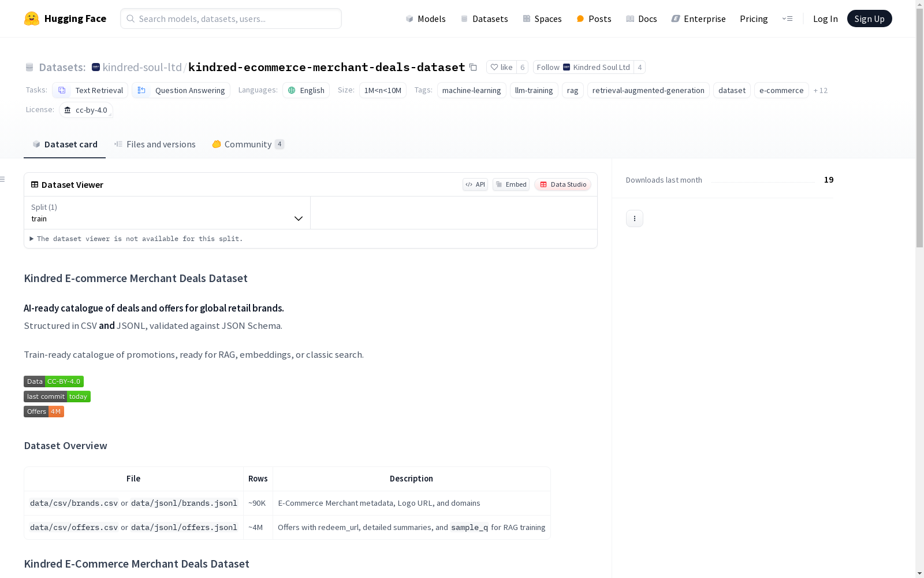Go to Models in the top navigation
Viewport: 924px width, 578px height.
coord(426,18)
